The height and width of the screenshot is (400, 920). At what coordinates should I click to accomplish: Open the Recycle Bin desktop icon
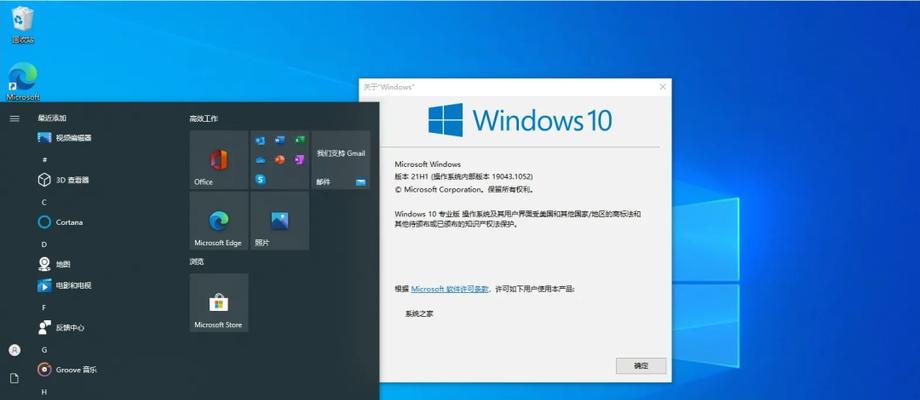(22, 25)
